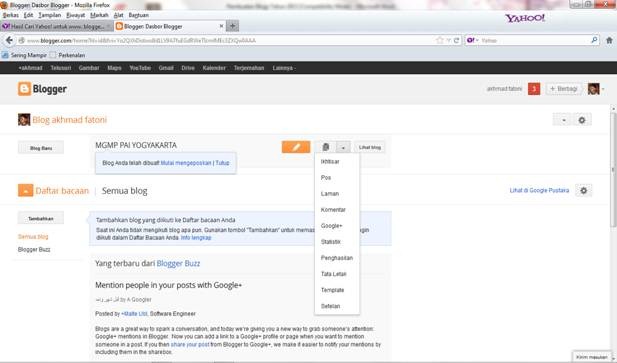The height and width of the screenshot is (363, 617).
Task: Select Tata Letak in the blog menu
Action: (x=333, y=274)
